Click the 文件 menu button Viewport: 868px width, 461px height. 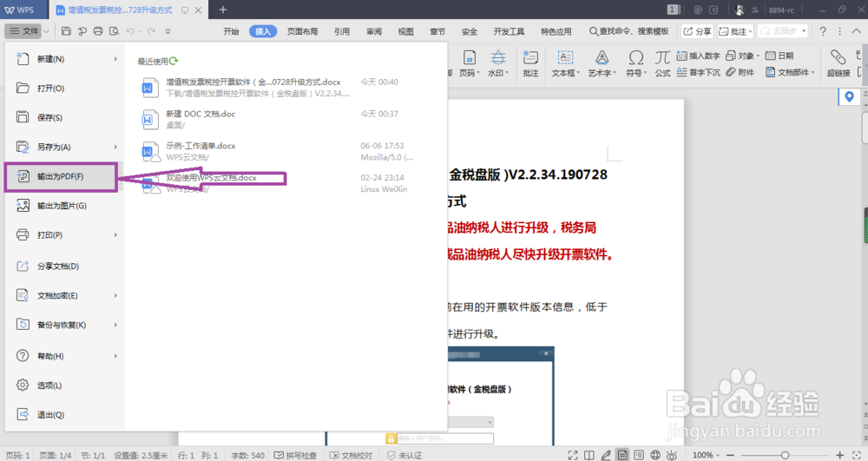click(x=24, y=31)
